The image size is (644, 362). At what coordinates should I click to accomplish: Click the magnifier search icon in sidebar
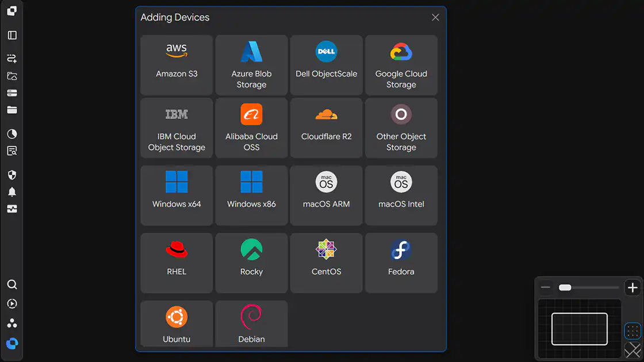(12, 284)
